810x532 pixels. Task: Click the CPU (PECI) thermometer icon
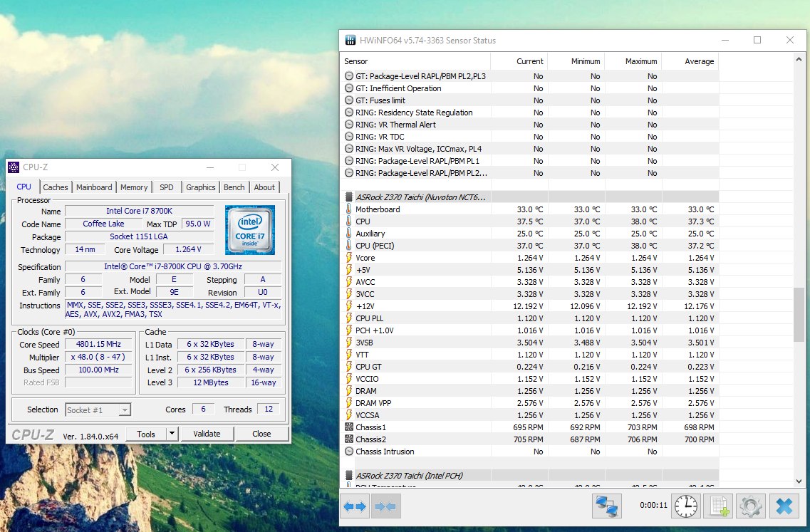point(348,245)
